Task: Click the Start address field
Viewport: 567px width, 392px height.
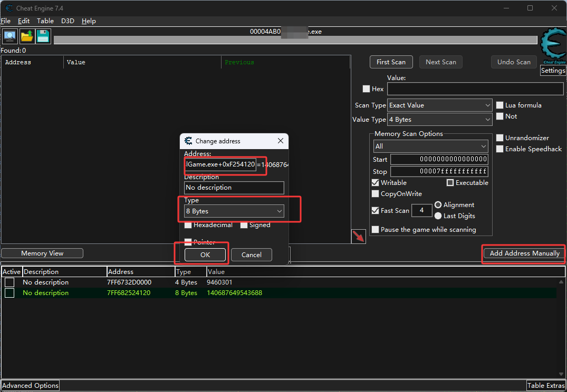Action: [x=439, y=159]
